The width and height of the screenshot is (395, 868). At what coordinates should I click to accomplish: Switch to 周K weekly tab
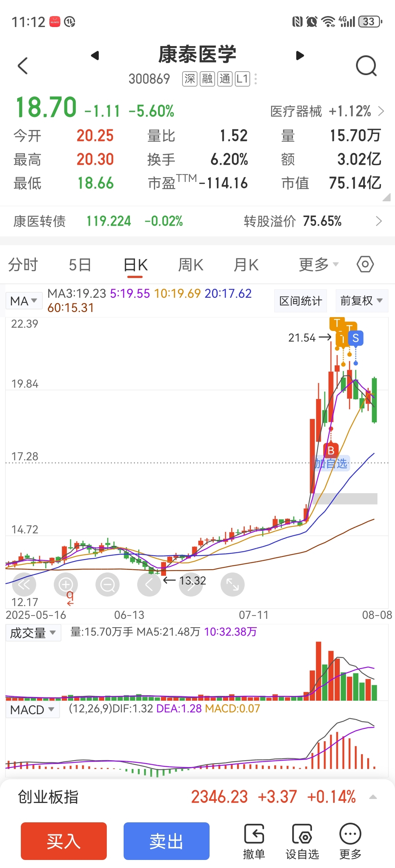(191, 264)
